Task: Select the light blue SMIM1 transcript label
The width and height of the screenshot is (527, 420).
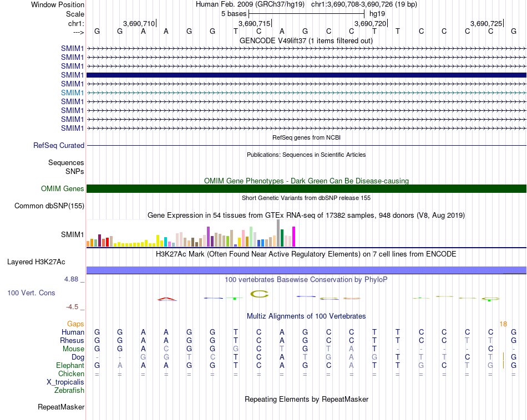Action: [x=72, y=93]
